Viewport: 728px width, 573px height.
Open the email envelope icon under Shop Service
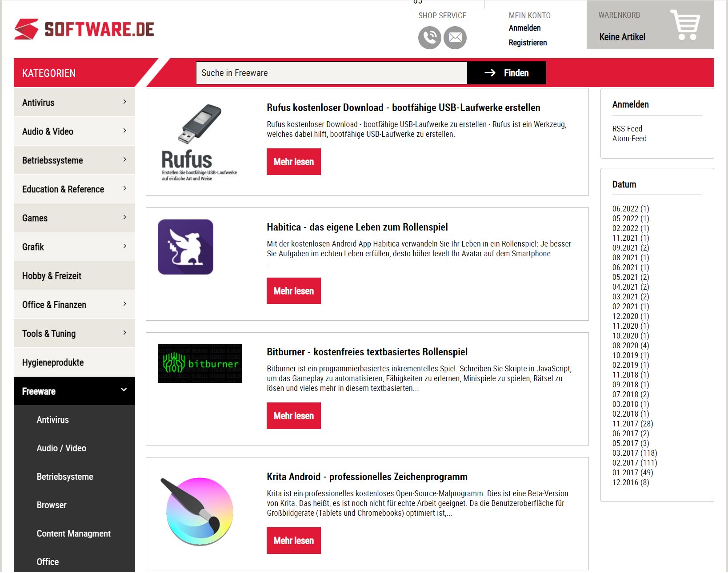click(455, 37)
